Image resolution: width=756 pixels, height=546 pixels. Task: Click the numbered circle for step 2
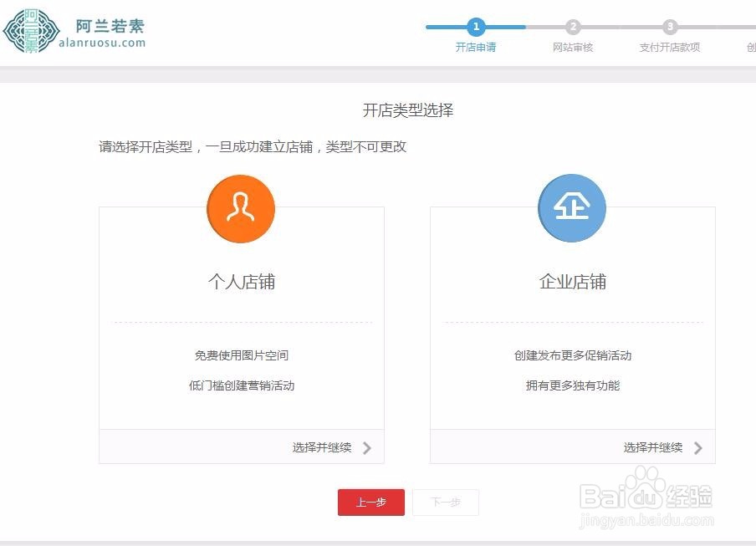pyautogui.click(x=574, y=26)
